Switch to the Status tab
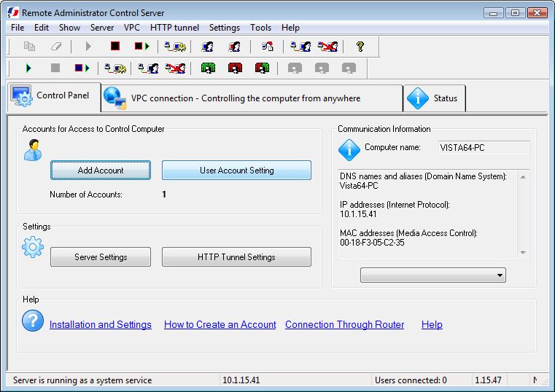The image size is (555, 392). point(435,98)
